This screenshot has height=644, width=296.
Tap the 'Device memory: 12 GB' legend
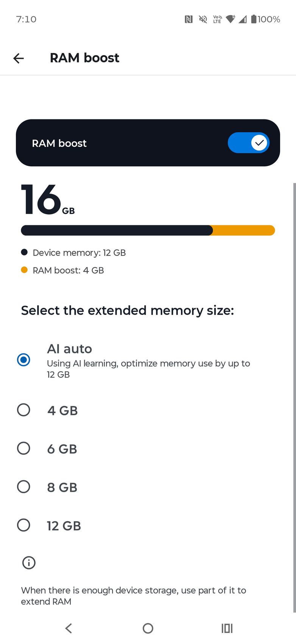(79, 252)
